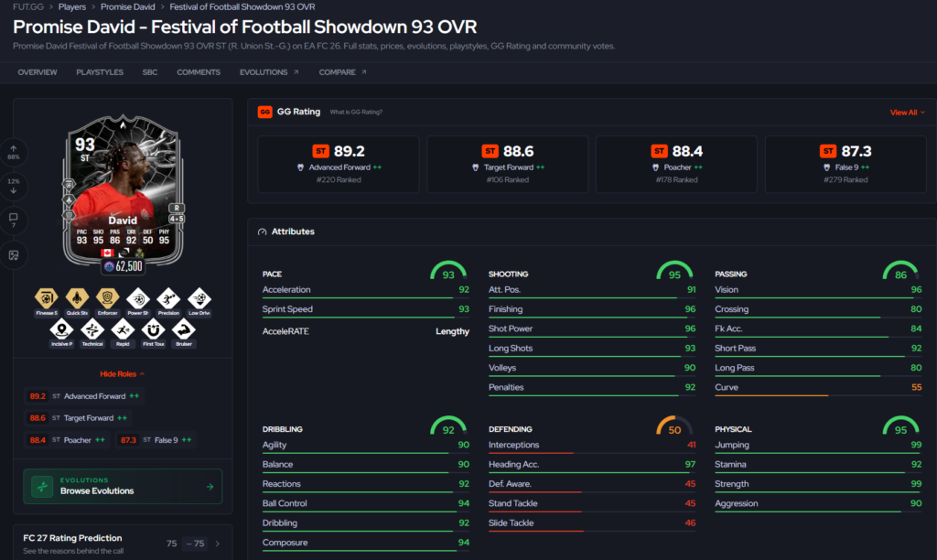Open the comments bubble icon

pos(13,221)
